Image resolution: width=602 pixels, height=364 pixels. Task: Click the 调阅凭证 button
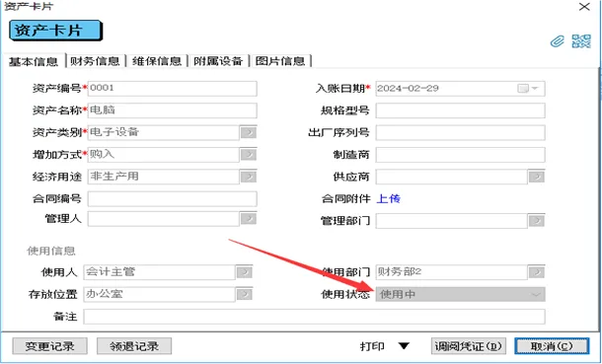pyautogui.click(x=469, y=346)
